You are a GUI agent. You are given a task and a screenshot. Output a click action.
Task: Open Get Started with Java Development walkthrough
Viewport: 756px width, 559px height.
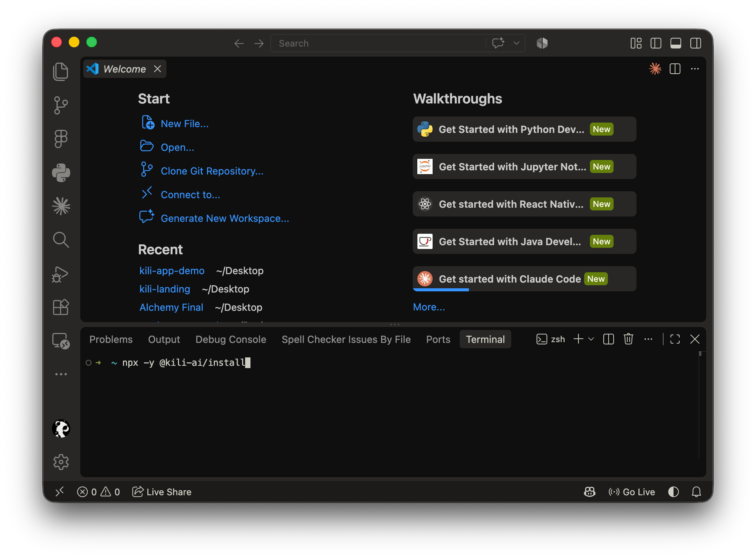pos(524,241)
